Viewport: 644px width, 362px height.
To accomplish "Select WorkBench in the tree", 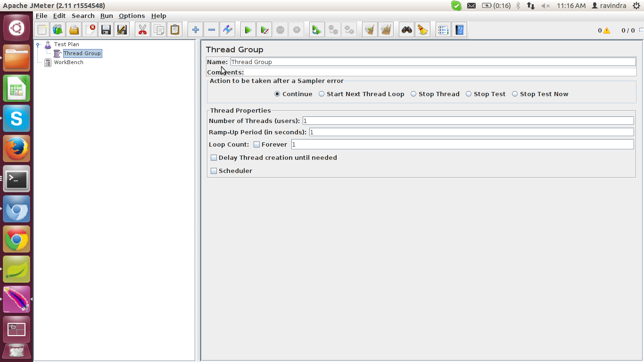I will (68, 62).
